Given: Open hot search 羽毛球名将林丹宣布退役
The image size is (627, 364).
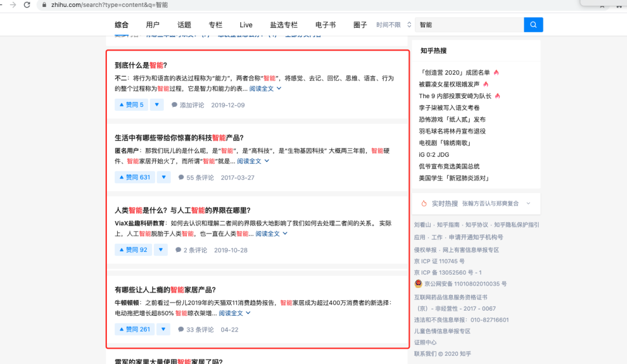Looking at the screenshot, I should [x=452, y=131].
